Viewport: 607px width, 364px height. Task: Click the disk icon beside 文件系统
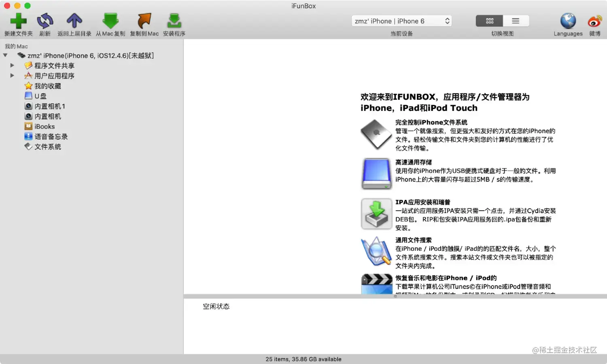[28, 146]
